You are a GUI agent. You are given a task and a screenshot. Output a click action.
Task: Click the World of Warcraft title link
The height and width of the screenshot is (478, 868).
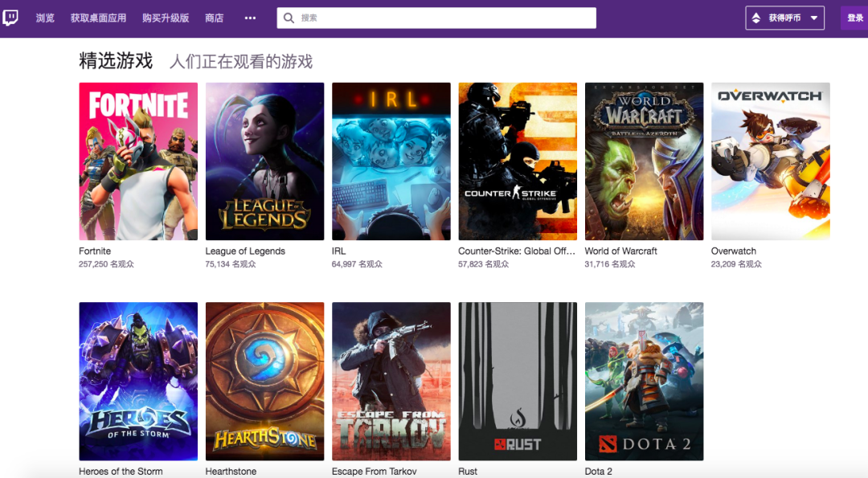(x=621, y=251)
